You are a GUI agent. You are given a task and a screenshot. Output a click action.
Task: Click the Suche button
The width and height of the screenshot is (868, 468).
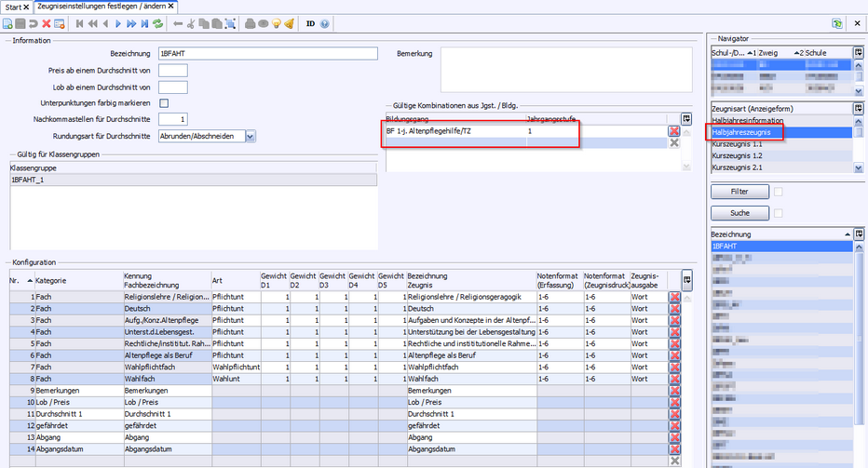coord(739,213)
